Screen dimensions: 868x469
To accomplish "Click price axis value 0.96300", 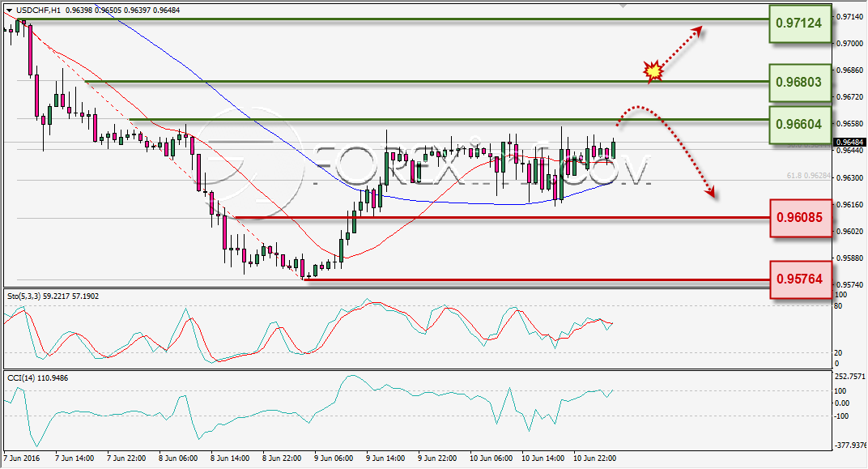I will pos(849,177).
